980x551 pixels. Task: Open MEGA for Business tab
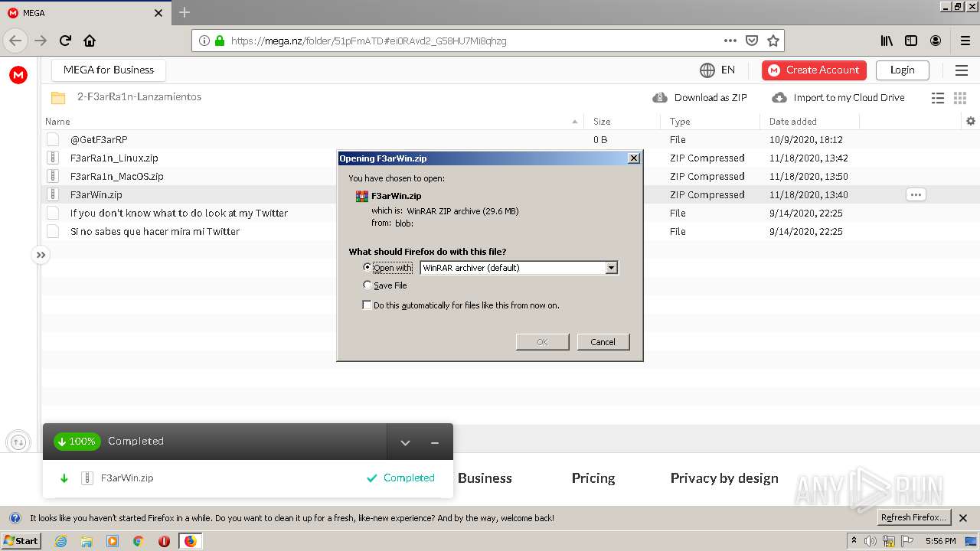[109, 70]
